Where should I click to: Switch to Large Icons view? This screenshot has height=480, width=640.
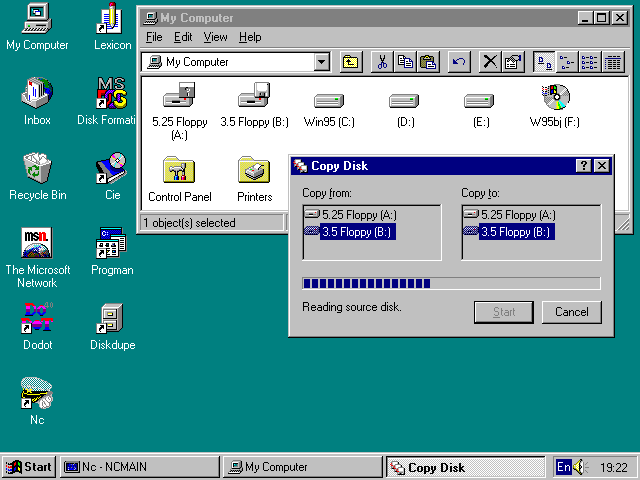click(x=544, y=62)
